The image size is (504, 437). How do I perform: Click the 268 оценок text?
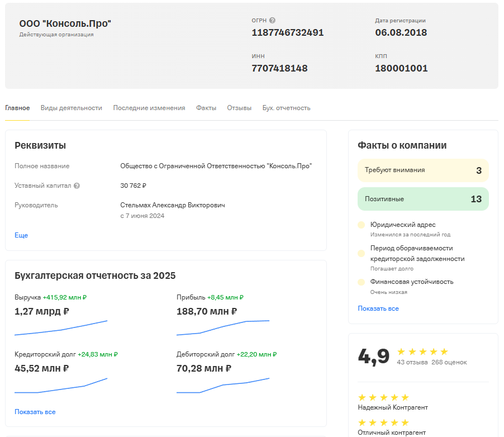[449, 363]
